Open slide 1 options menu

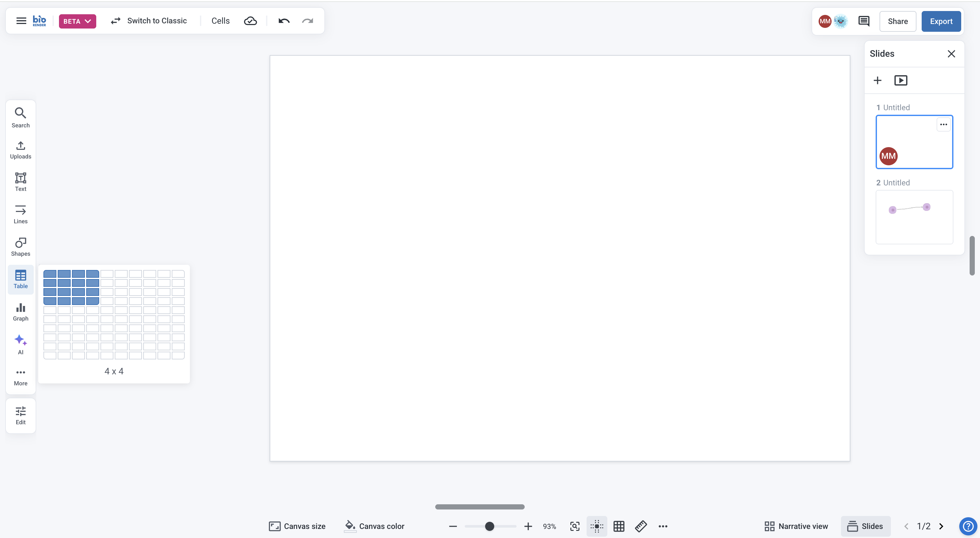pos(943,124)
